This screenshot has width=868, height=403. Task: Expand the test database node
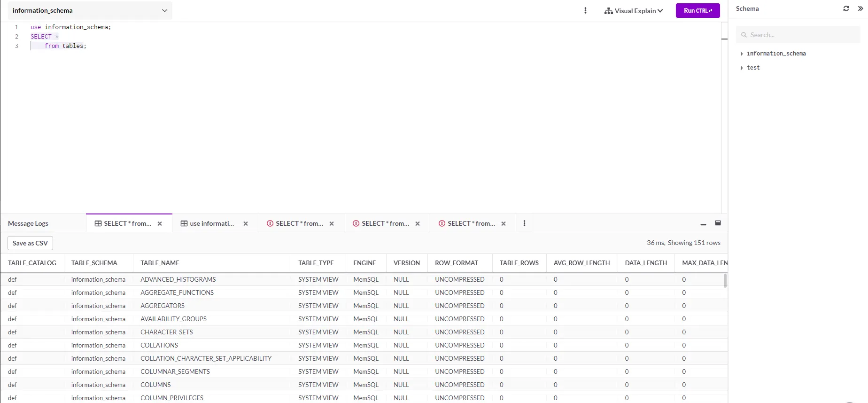tap(742, 68)
